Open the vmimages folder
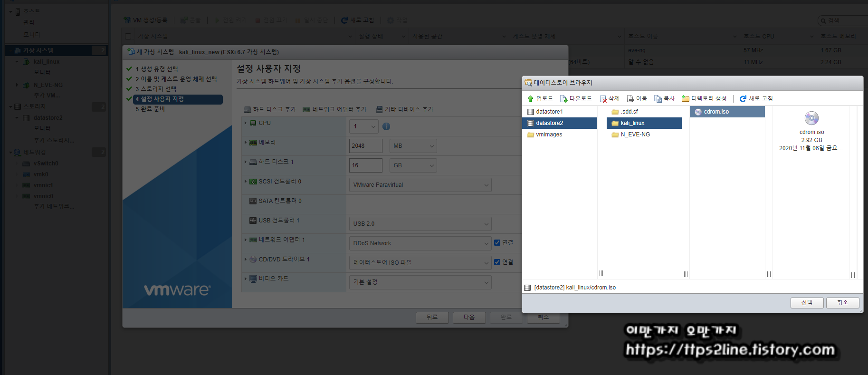This screenshot has height=375, width=868. (x=560, y=135)
